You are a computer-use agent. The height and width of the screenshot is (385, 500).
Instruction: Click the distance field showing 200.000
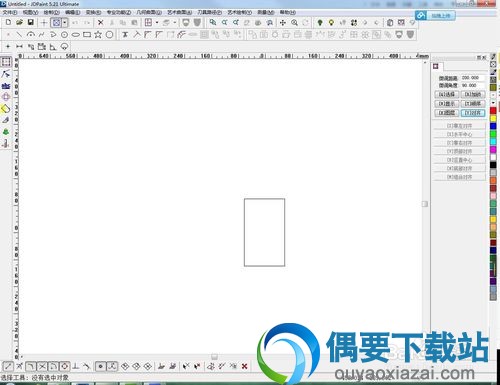pyautogui.click(x=472, y=78)
